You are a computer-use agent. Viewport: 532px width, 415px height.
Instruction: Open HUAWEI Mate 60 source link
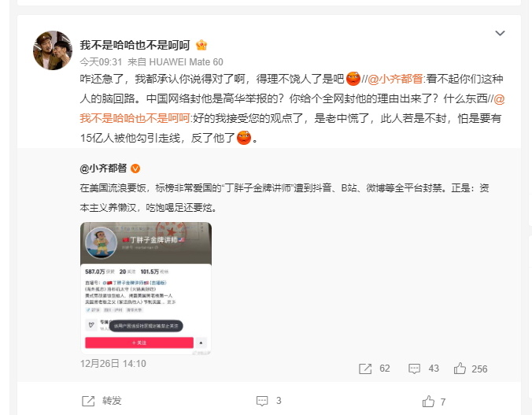point(186,61)
